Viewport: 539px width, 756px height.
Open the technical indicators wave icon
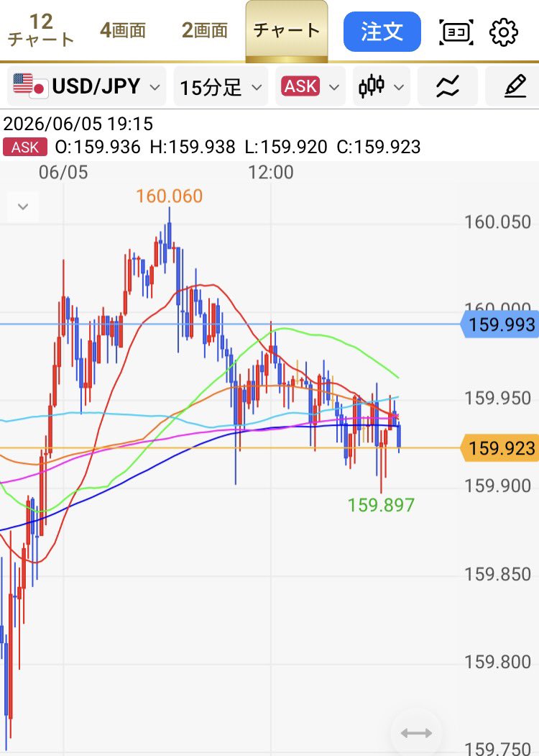pos(448,87)
